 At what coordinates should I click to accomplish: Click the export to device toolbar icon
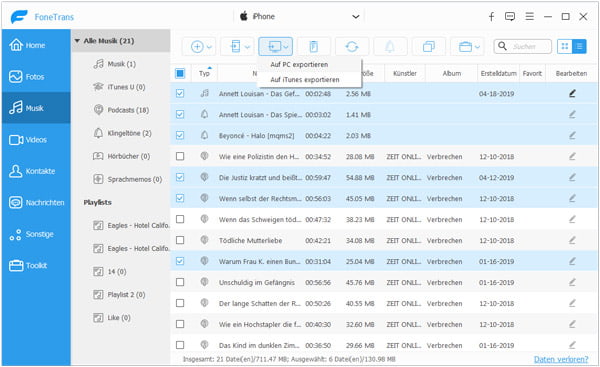tap(235, 47)
